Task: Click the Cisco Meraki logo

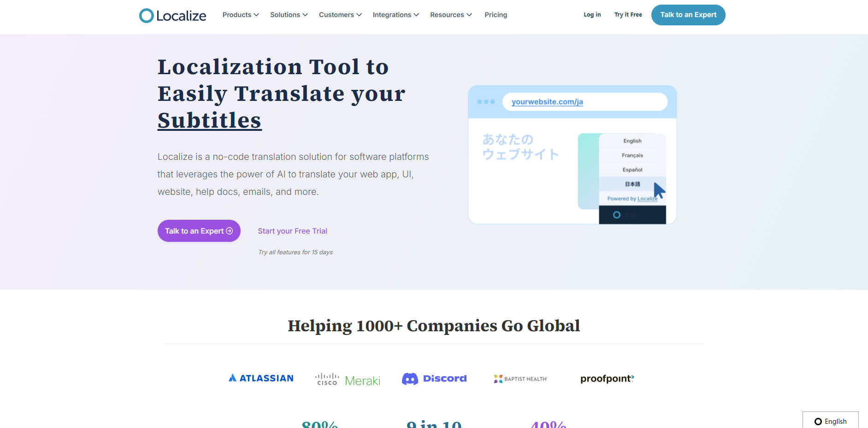Action: (347, 378)
